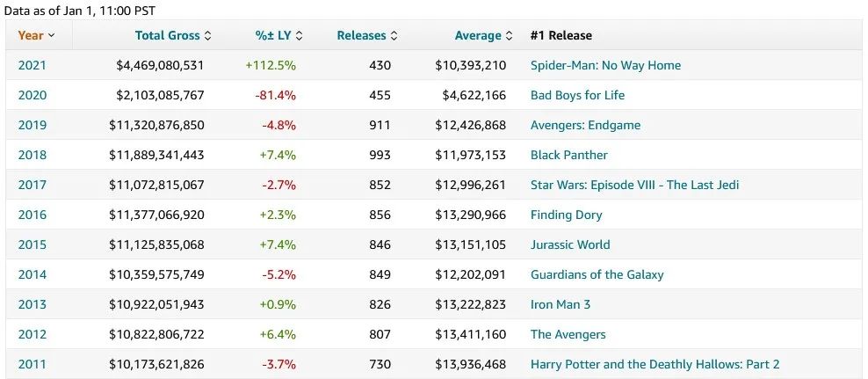
Task: Open Guardians of the Galaxy link
Action: tap(597, 274)
